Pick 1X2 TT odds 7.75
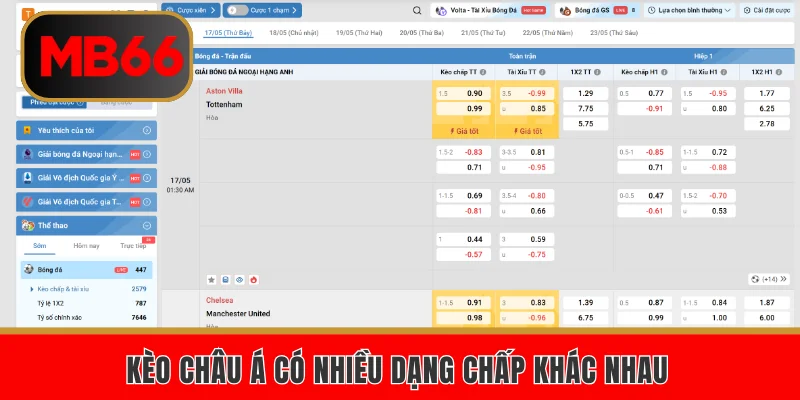Screen dimensions: 800x400 586,109
